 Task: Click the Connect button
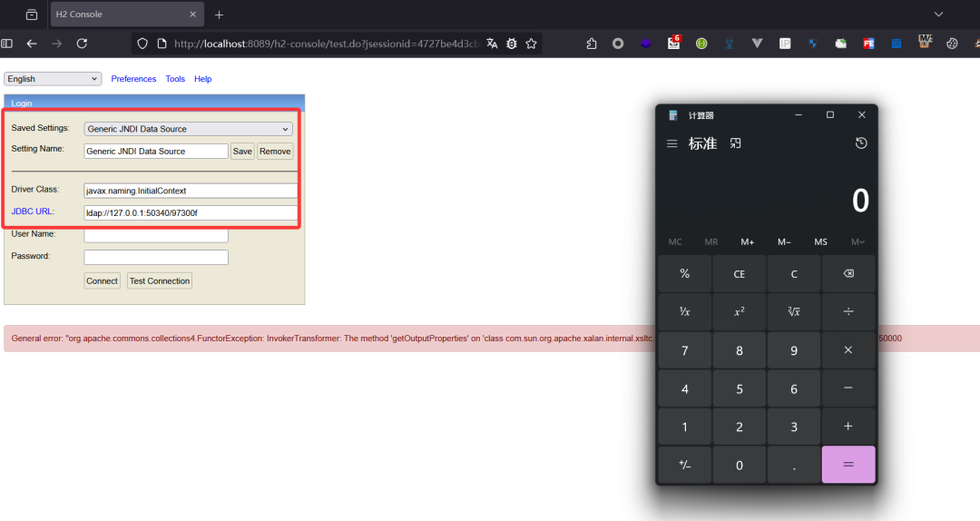(x=102, y=280)
